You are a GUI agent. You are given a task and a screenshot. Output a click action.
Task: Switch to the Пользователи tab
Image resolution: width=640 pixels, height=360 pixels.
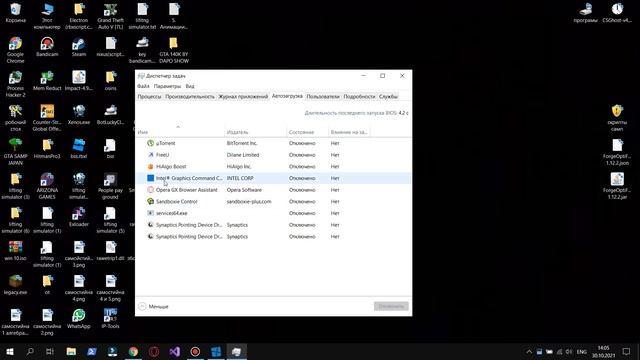[x=323, y=97]
